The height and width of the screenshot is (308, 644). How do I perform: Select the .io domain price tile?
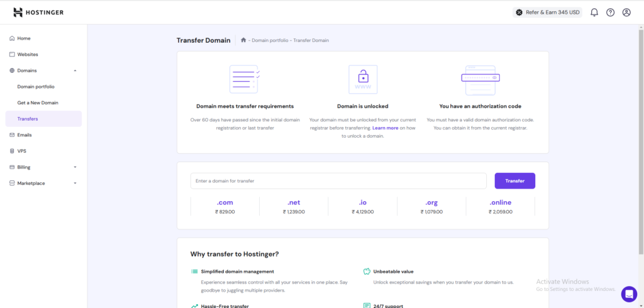[x=363, y=207]
